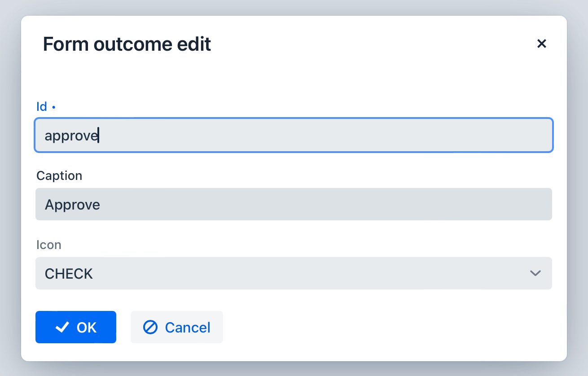Viewport: 588px width, 376px height.
Task: Expand the Icon dropdown chevron arrow
Action: click(535, 273)
